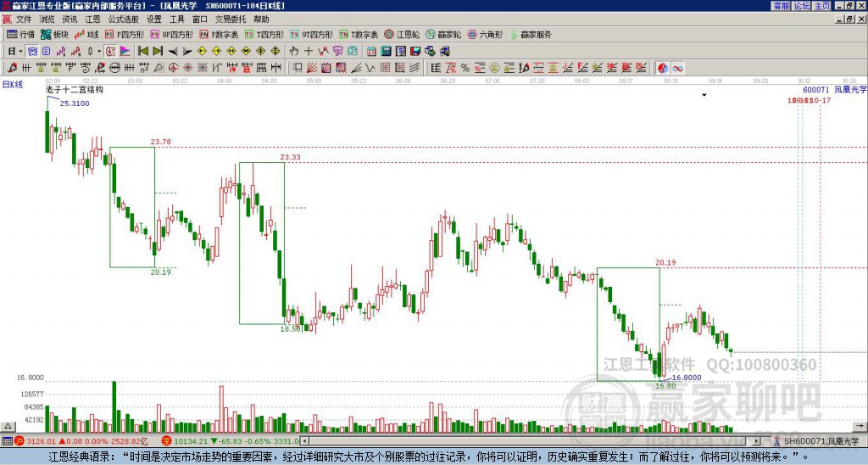Open the 窗口 menu
The image size is (868, 465).
pyautogui.click(x=200, y=20)
